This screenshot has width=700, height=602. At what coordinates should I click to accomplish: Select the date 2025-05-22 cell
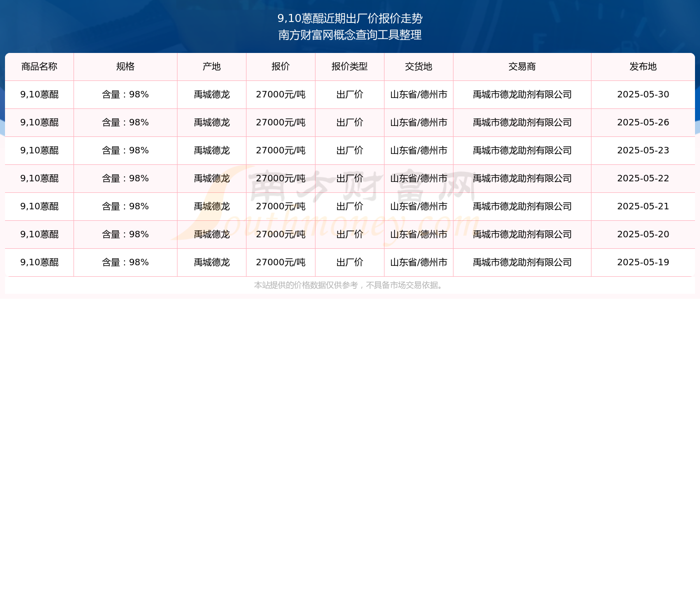[x=643, y=178]
